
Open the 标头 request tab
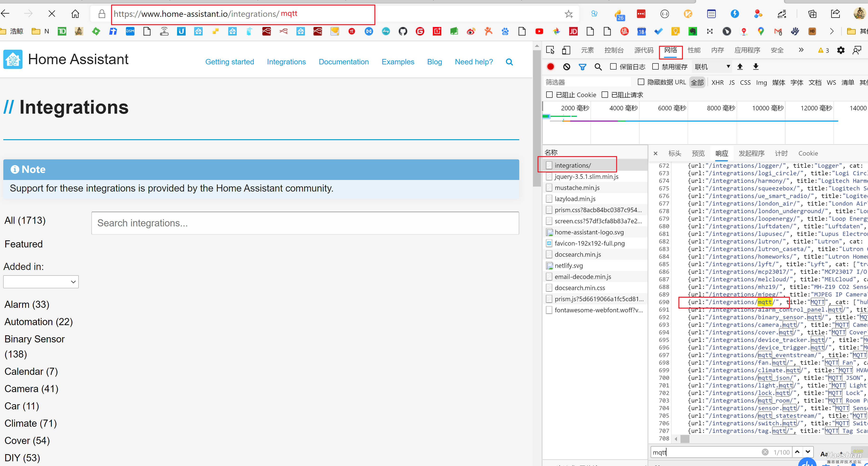pos(675,153)
